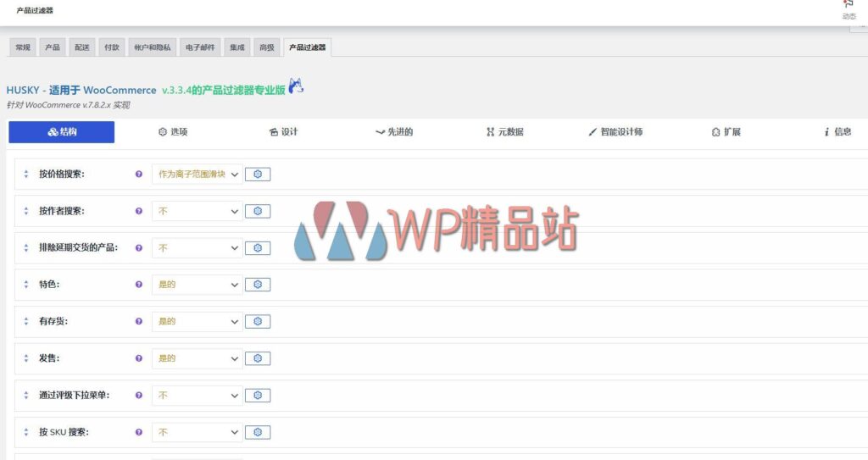Open the 电子邮件 settings tab
The height and width of the screenshot is (460, 868).
200,47
